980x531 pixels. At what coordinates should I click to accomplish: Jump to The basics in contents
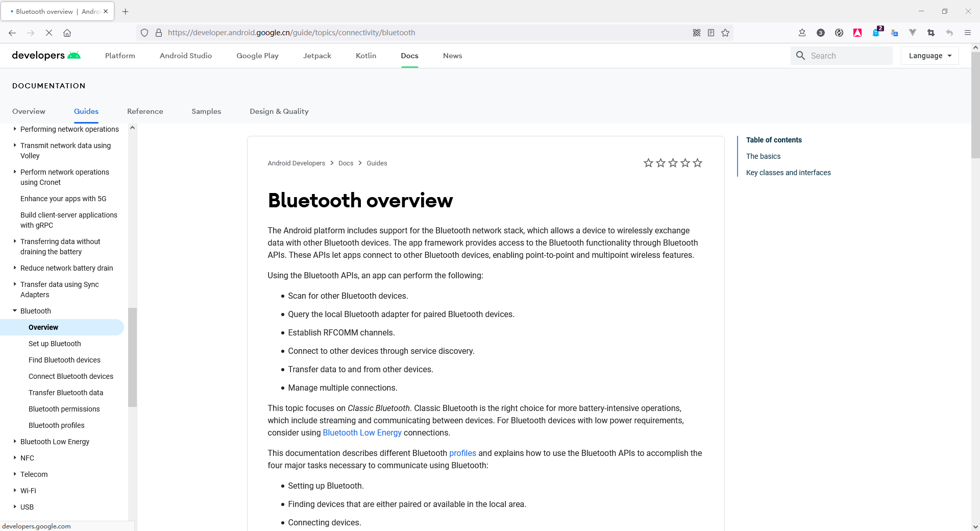[x=763, y=156]
